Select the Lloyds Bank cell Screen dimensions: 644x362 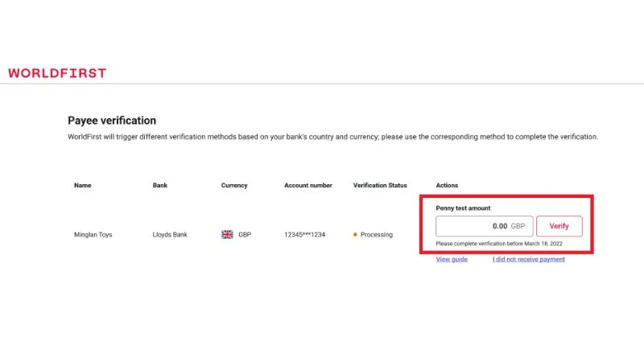[170, 235]
